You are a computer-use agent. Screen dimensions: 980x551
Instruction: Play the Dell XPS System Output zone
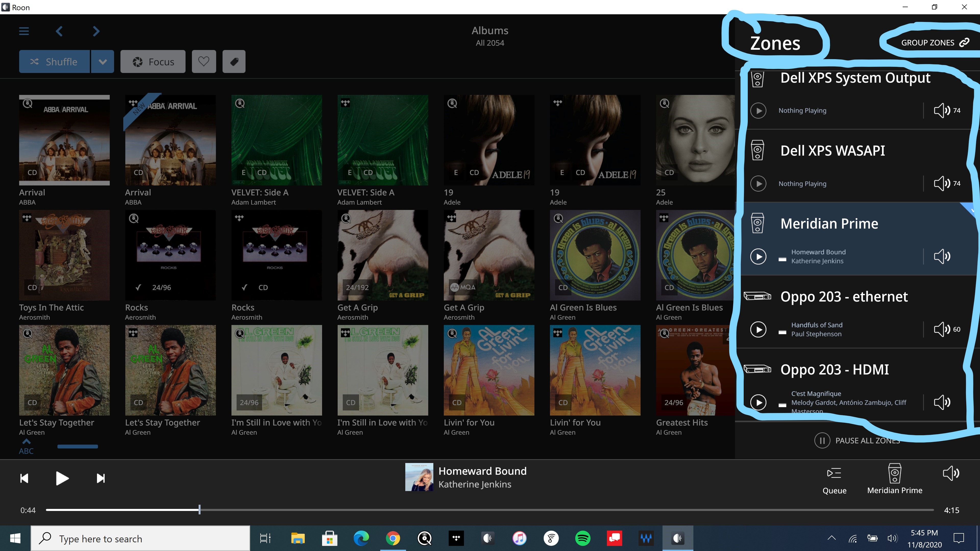pyautogui.click(x=758, y=111)
